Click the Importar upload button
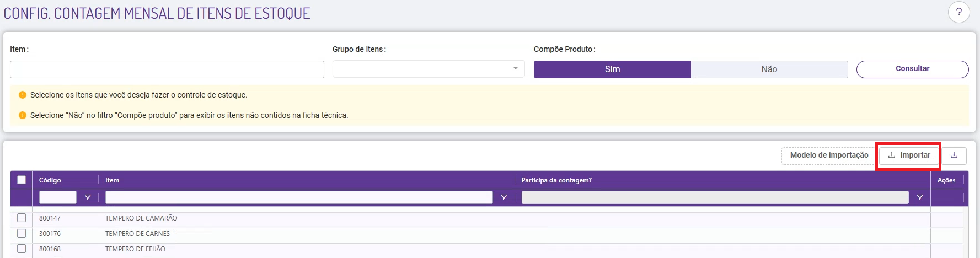 tap(909, 155)
